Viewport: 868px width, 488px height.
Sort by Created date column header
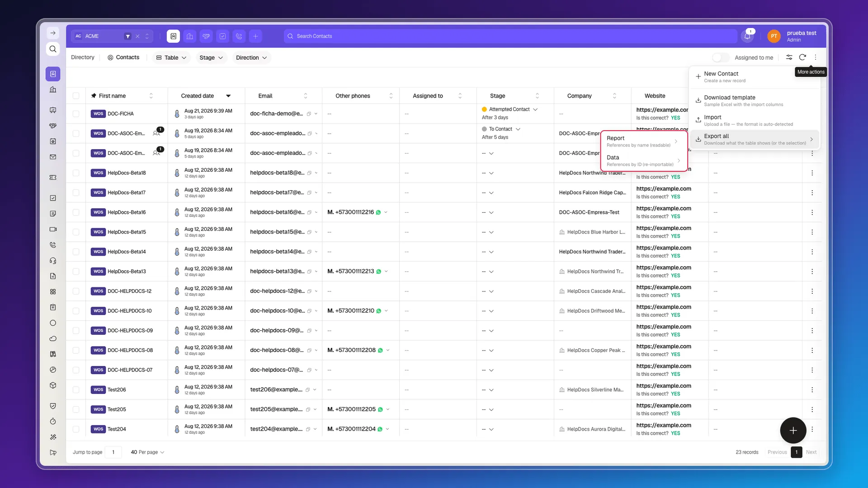pos(206,96)
